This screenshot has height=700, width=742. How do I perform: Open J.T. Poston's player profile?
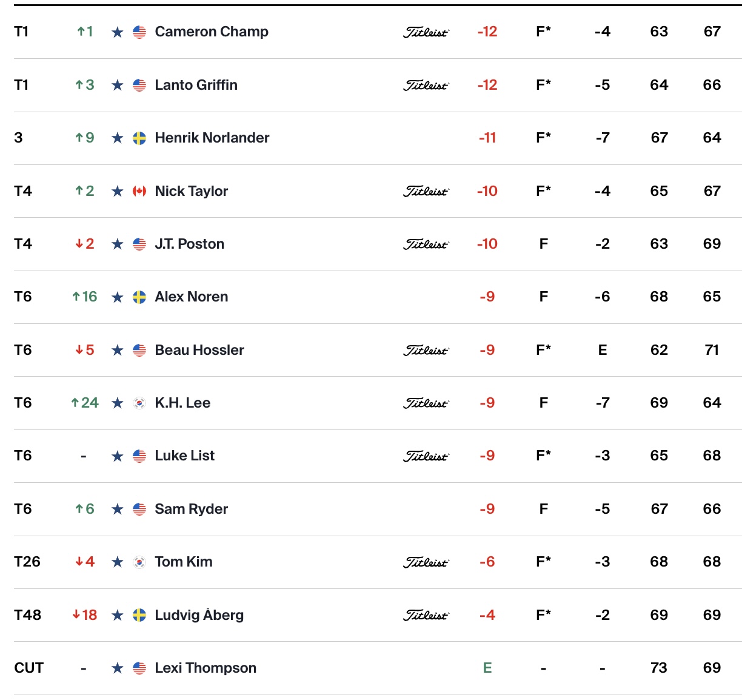190,244
